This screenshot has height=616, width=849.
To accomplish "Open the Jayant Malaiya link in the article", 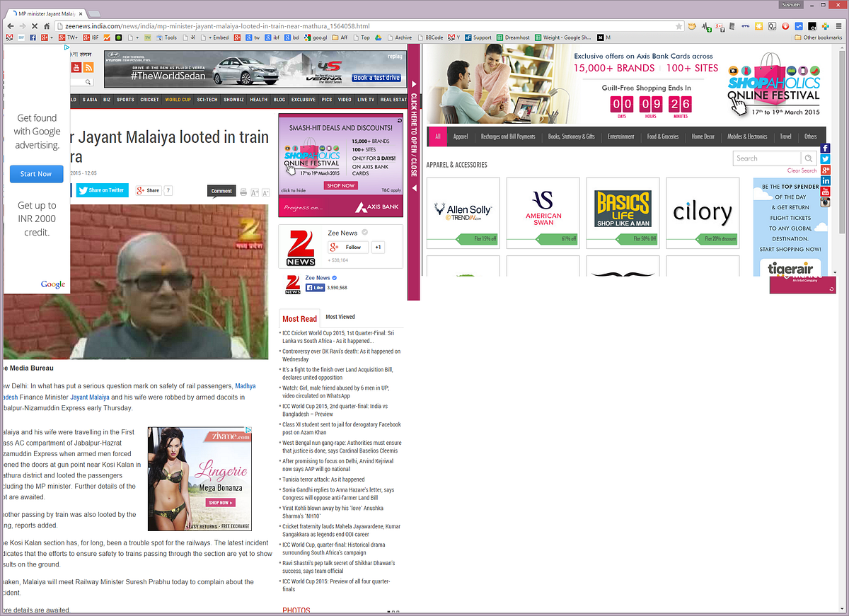I will click(x=90, y=397).
